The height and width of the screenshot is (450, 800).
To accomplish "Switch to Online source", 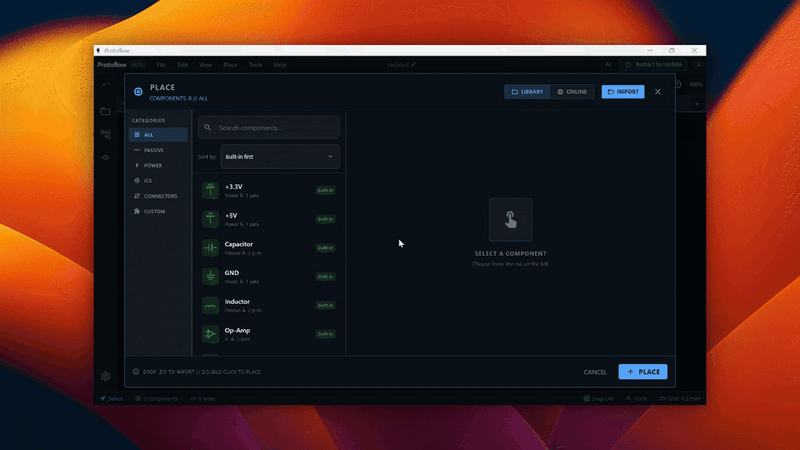I will pyautogui.click(x=572, y=92).
